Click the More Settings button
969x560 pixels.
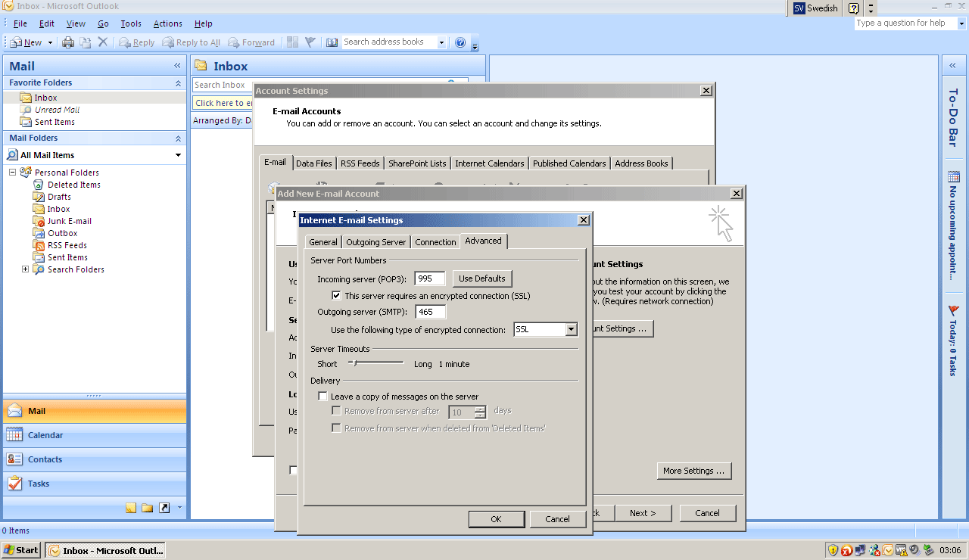coord(694,471)
